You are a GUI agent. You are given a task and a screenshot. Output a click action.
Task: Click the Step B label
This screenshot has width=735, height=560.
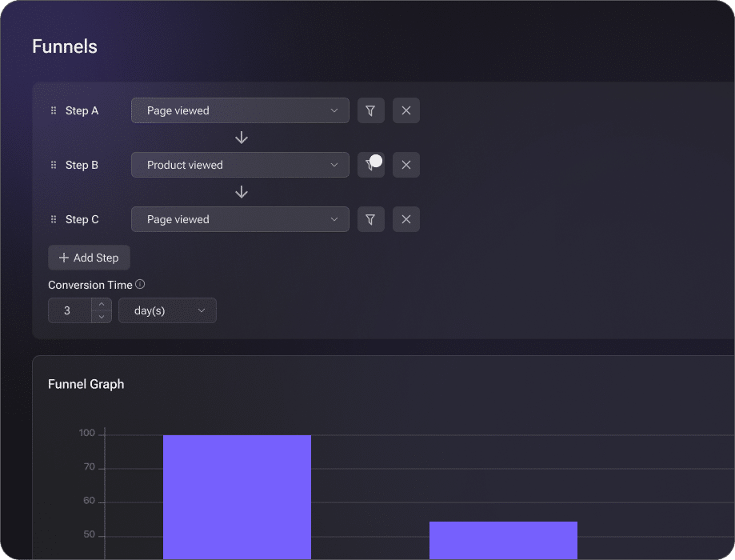(82, 165)
